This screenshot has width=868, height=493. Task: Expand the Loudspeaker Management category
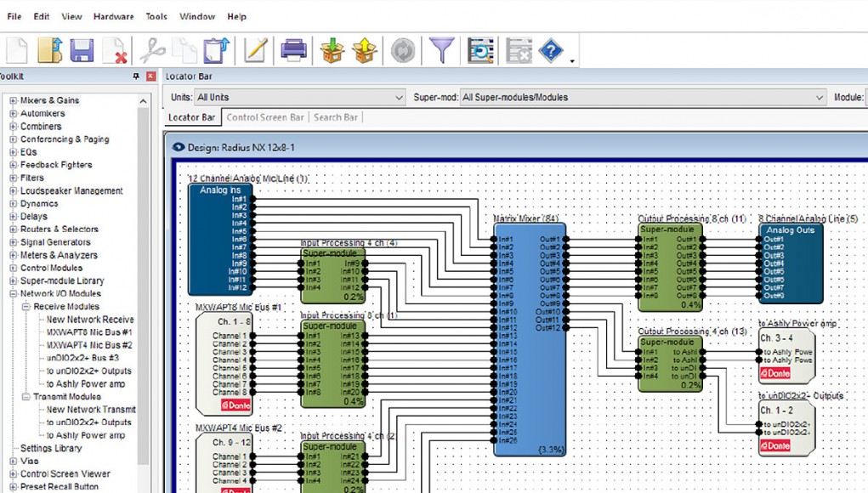[x=14, y=191]
